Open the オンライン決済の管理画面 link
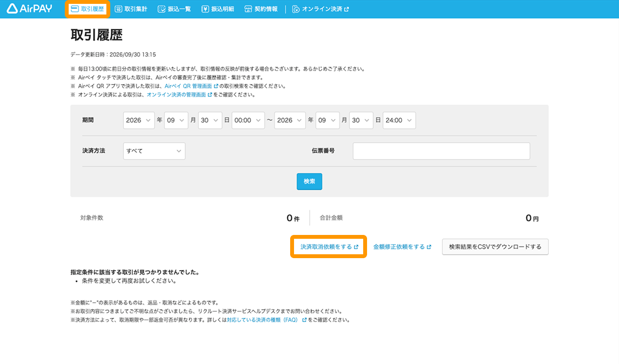The image size is (619, 364). pos(179,95)
